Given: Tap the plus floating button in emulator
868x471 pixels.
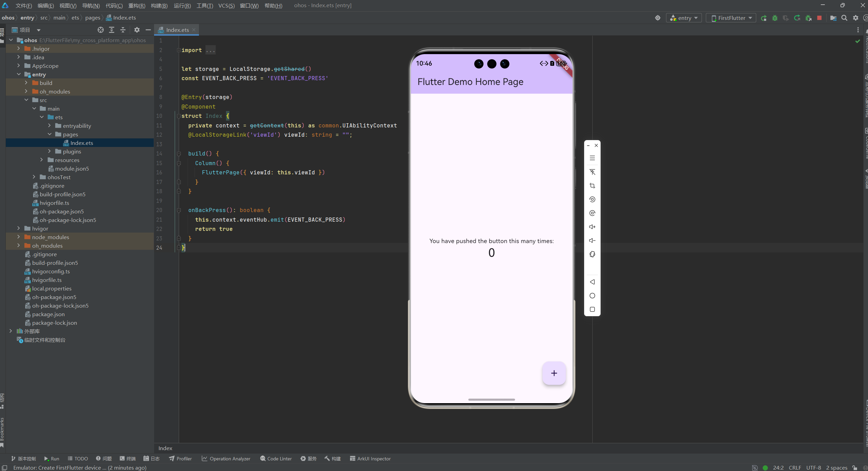Looking at the screenshot, I should (x=554, y=373).
